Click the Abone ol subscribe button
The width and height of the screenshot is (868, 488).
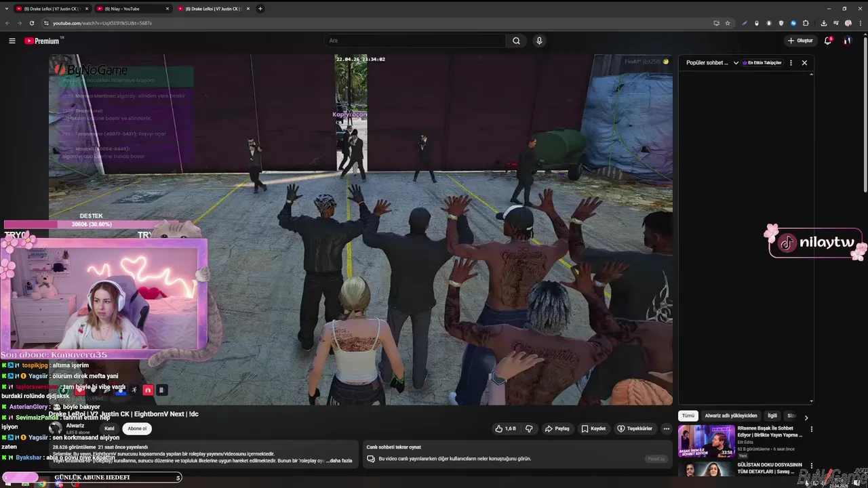coord(137,428)
